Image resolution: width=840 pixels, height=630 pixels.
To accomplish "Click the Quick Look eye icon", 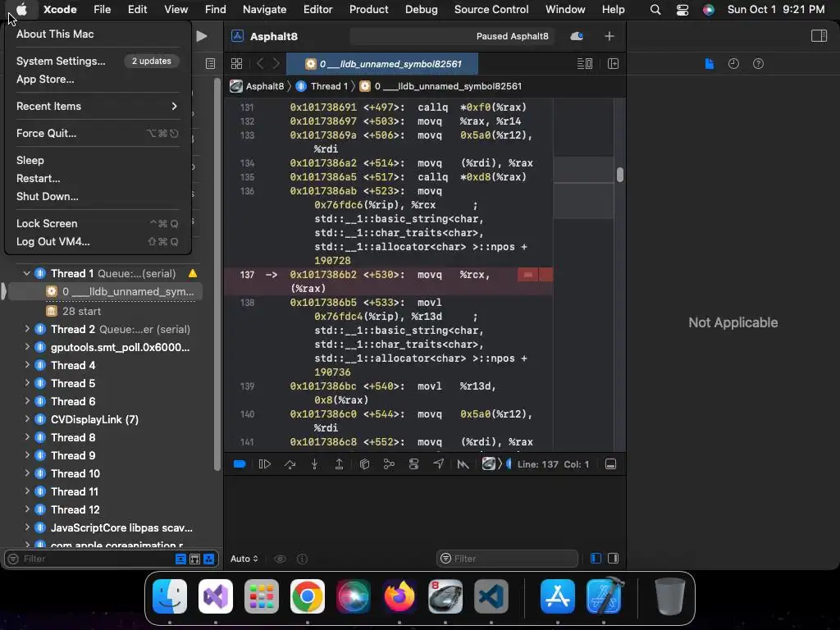I will pos(280,559).
